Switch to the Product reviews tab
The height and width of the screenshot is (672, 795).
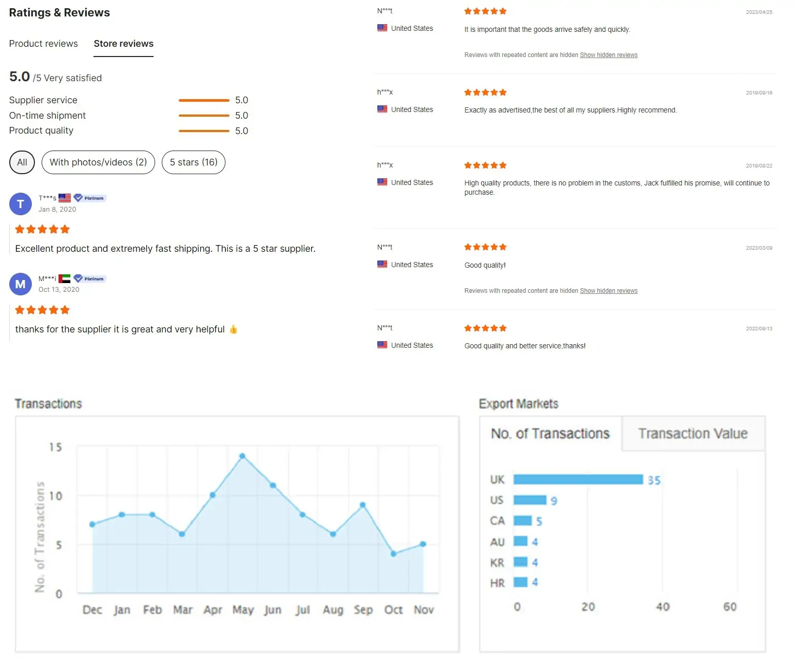43,44
